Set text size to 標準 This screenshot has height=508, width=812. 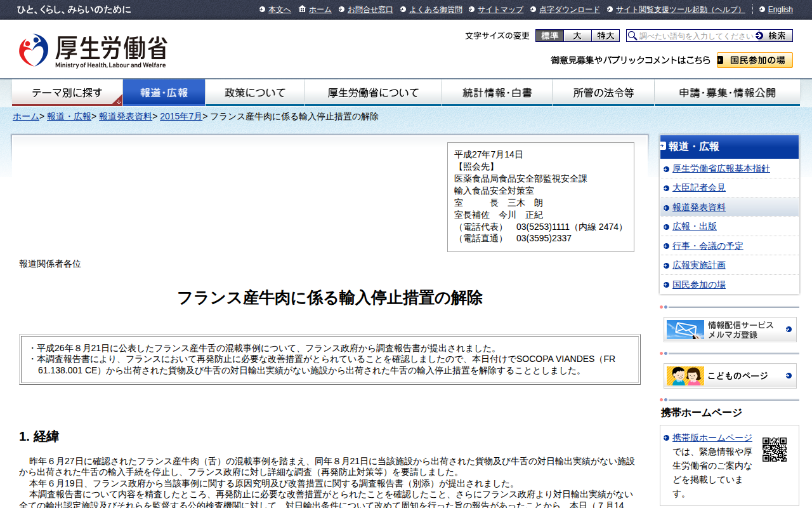pos(549,36)
